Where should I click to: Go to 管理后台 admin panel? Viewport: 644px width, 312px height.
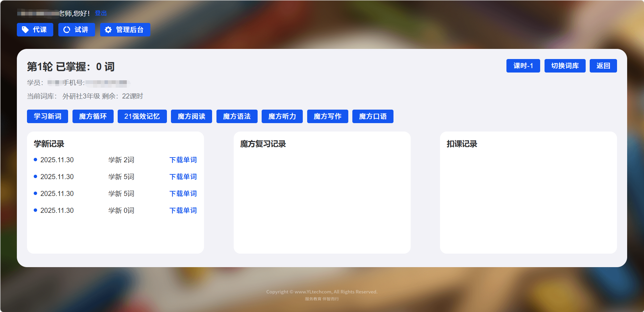coord(125,30)
